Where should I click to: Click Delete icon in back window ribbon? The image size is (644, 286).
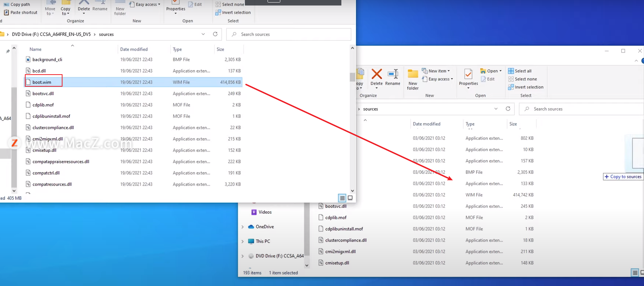[x=376, y=77]
